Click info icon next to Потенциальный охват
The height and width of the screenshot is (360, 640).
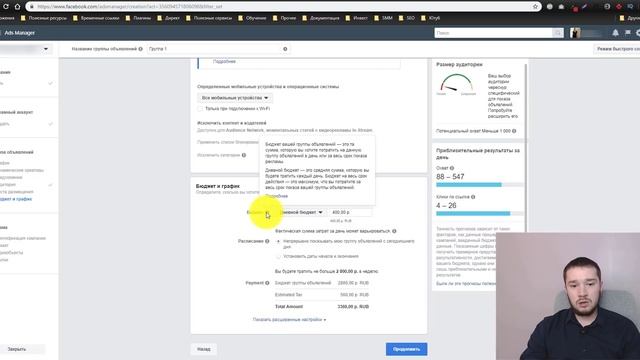coord(514,131)
